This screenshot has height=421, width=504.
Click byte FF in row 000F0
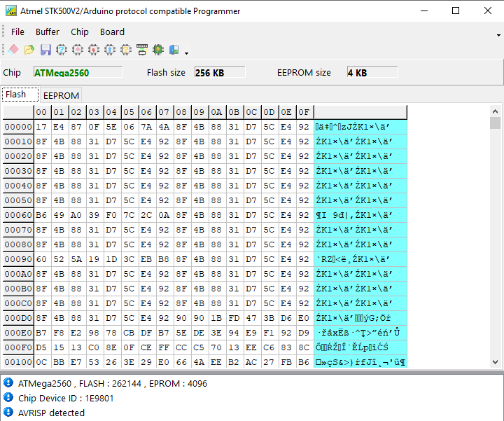[165, 347]
